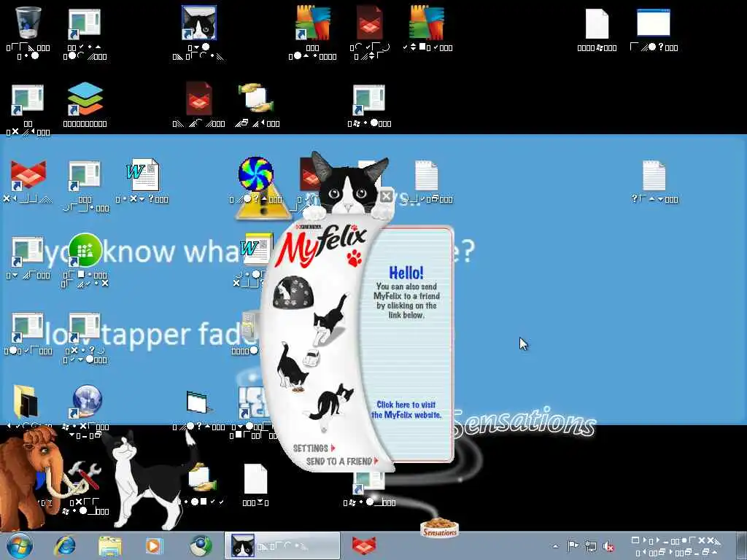747x560 pixels.
Task: Select the running cat icon in MyFelix
Action: (x=330, y=319)
